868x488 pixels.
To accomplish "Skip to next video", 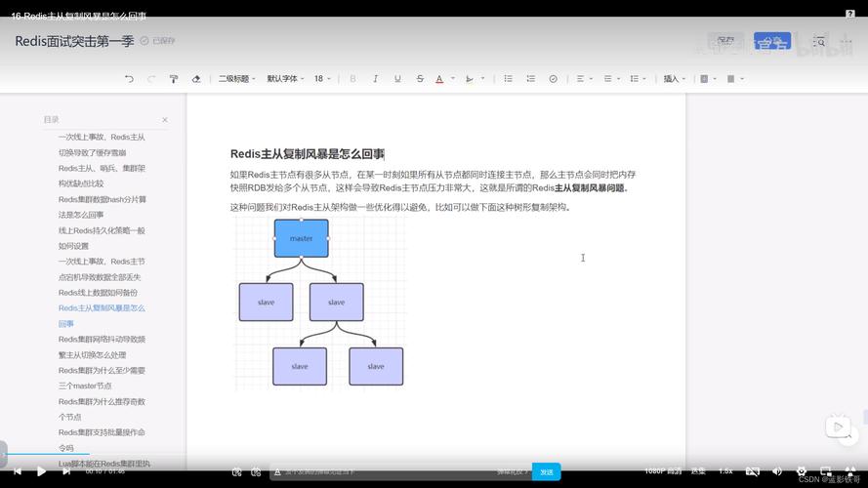I will coord(65,471).
